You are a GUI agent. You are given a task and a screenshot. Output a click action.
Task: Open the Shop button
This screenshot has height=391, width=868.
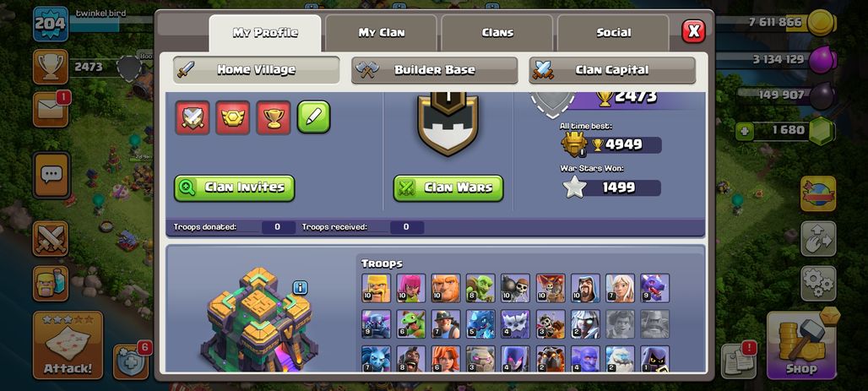pyautogui.click(x=801, y=345)
